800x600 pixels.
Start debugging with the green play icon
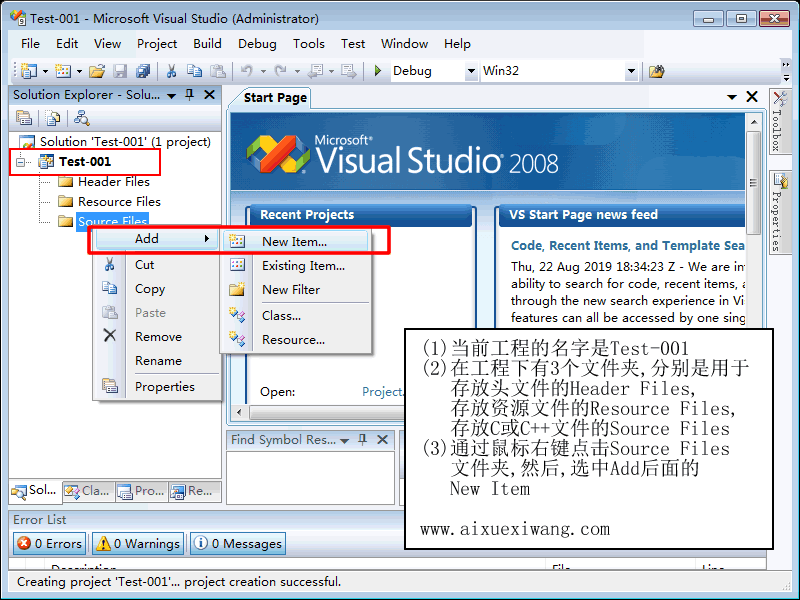pos(378,71)
